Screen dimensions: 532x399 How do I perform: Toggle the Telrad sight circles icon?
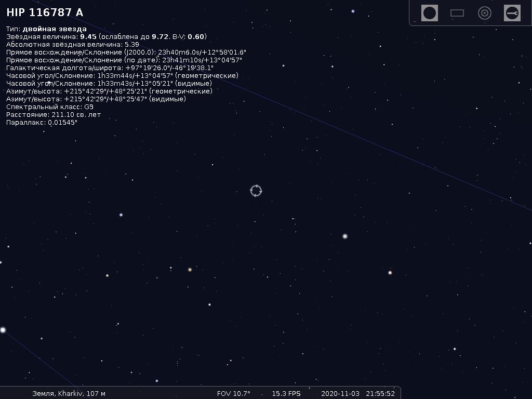(x=485, y=13)
